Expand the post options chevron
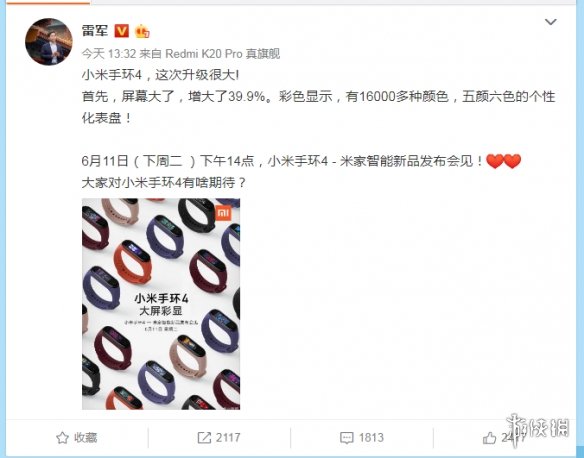 [550, 22]
